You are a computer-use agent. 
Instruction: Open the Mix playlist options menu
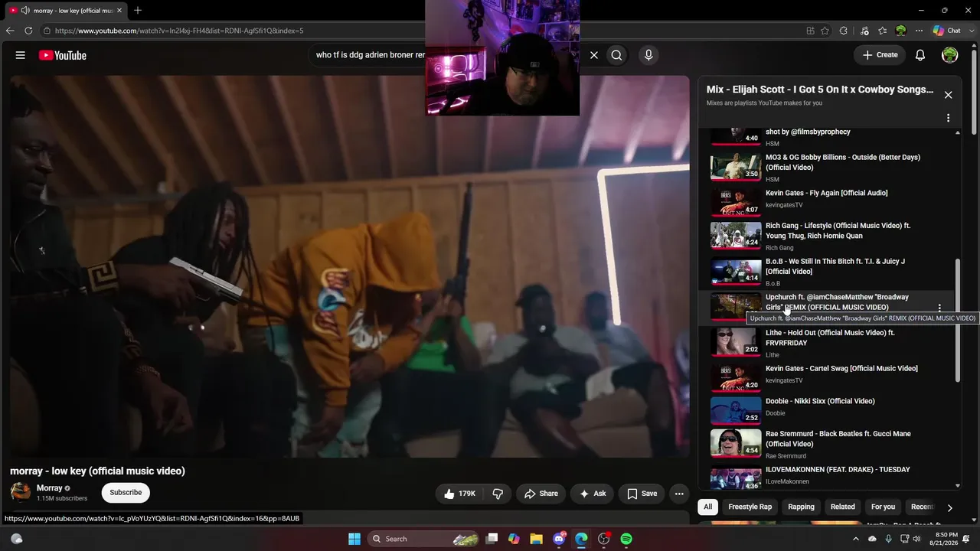(948, 119)
